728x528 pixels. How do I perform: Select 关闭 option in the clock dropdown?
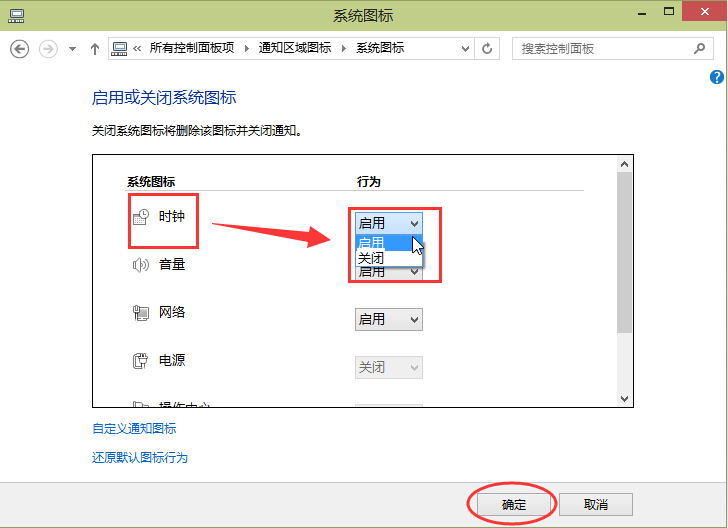[372, 258]
